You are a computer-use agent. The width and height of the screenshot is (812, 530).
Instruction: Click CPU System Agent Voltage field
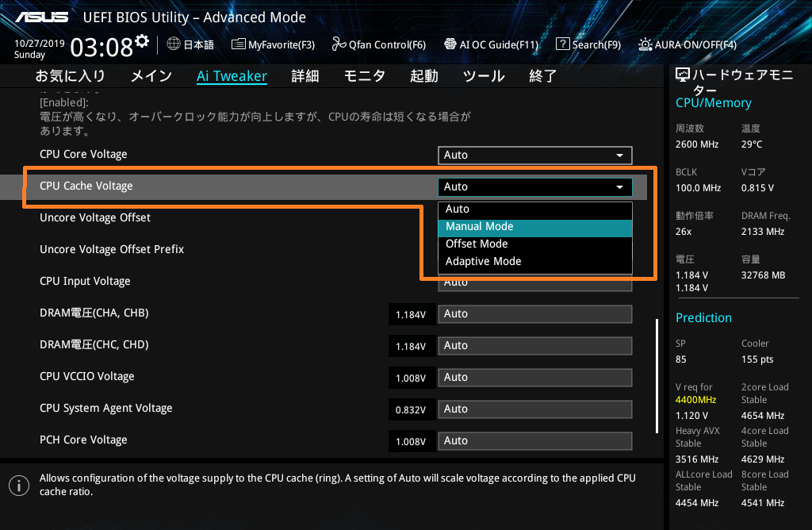point(535,409)
